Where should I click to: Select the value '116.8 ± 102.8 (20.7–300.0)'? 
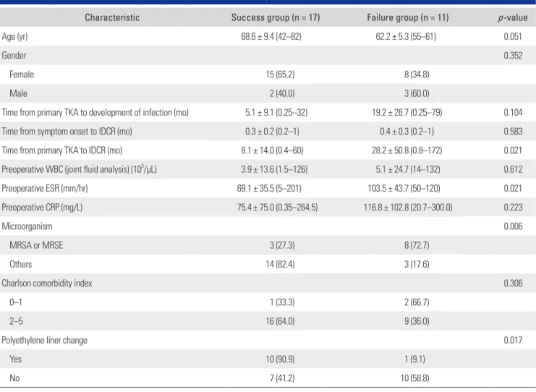(408, 208)
